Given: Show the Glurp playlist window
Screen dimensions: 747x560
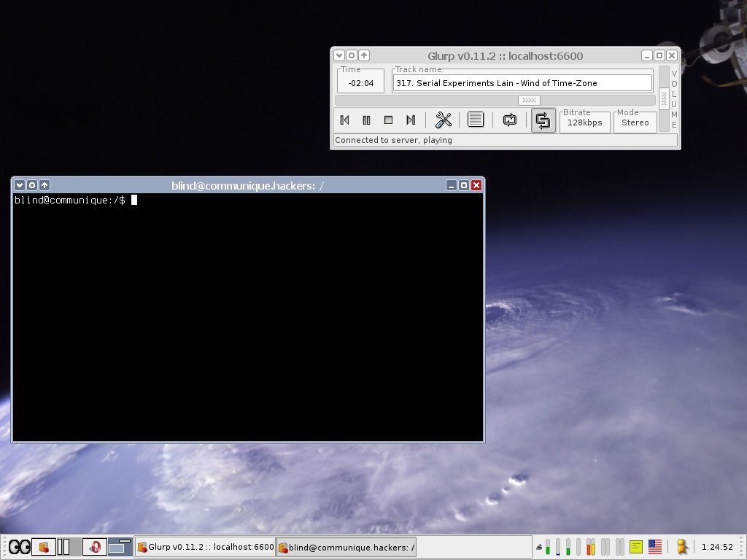Looking at the screenshot, I should [x=476, y=120].
